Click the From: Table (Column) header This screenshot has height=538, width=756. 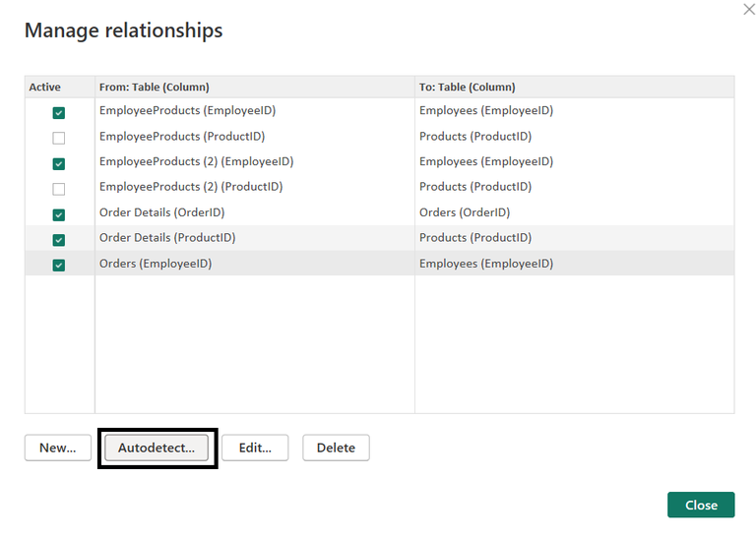coord(155,88)
